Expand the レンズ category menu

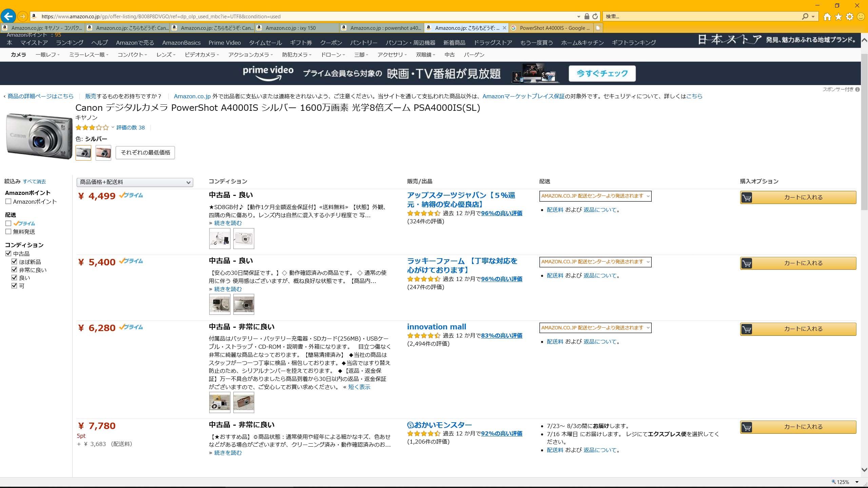point(166,55)
